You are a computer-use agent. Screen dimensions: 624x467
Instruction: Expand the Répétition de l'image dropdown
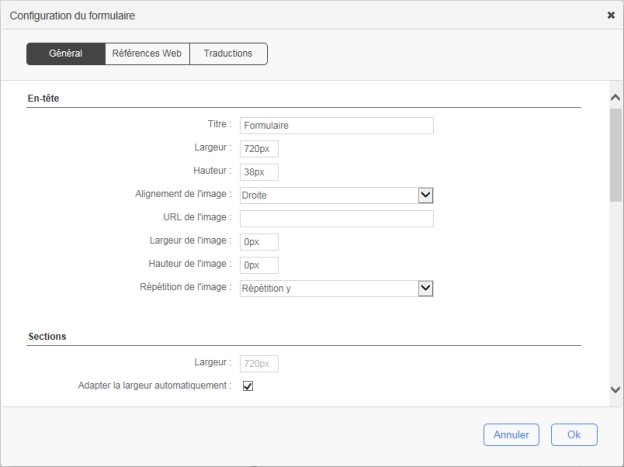(327, 288)
